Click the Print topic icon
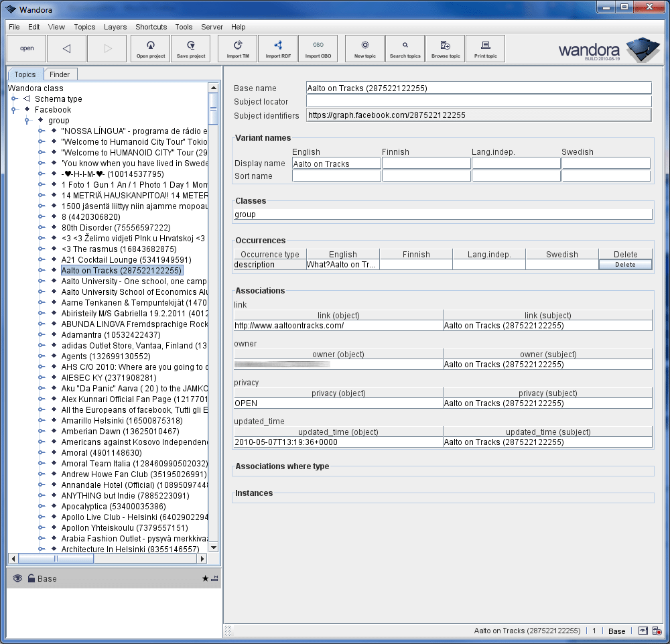This screenshot has width=670, height=644. tap(485, 48)
